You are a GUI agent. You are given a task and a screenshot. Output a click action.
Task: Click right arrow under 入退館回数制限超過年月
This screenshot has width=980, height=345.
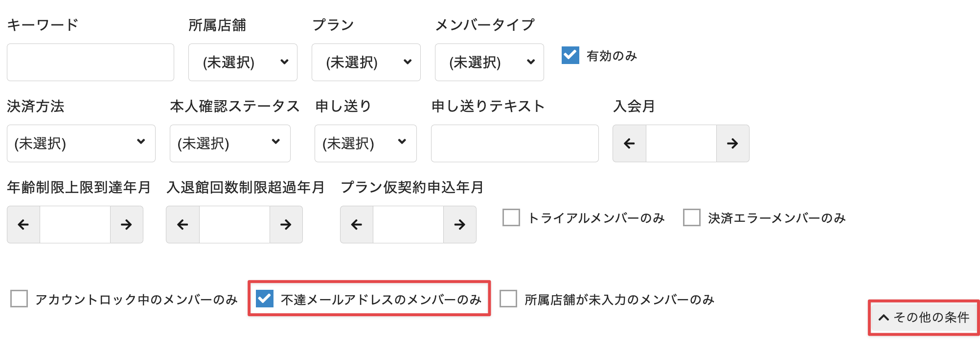click(x=286, y=225)
